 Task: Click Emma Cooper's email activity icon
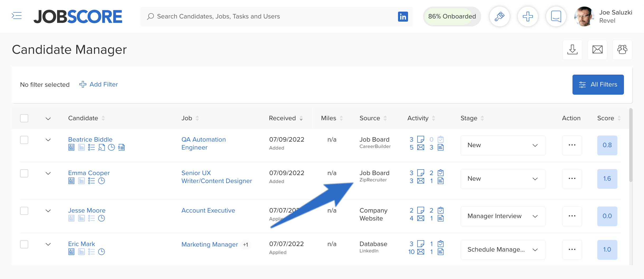click(421, 181)
